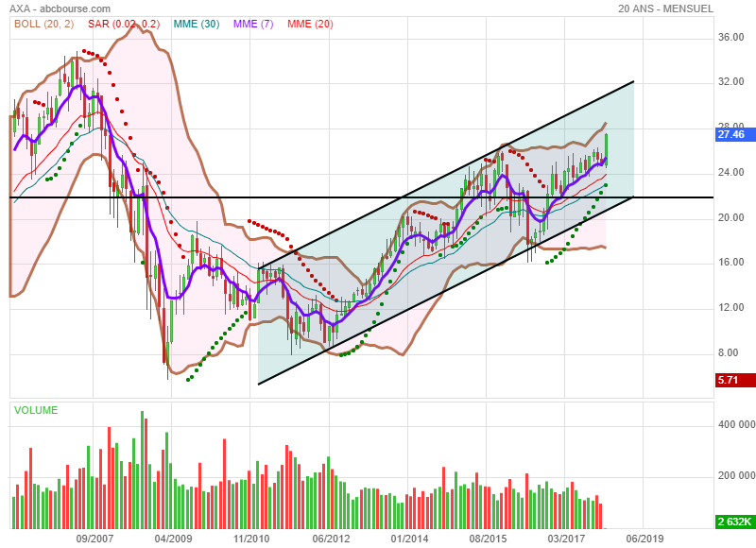
Task: Select the MME (7) indicator label
Action: (x=253, y=25)
